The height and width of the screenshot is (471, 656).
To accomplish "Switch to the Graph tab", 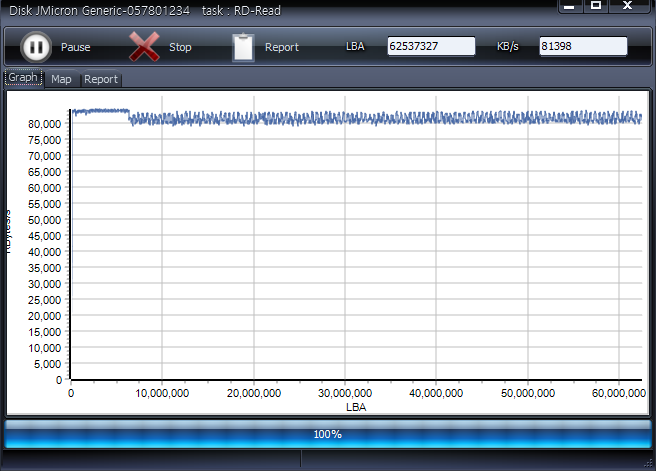I will pyautogui.click(x=23, y=77).
